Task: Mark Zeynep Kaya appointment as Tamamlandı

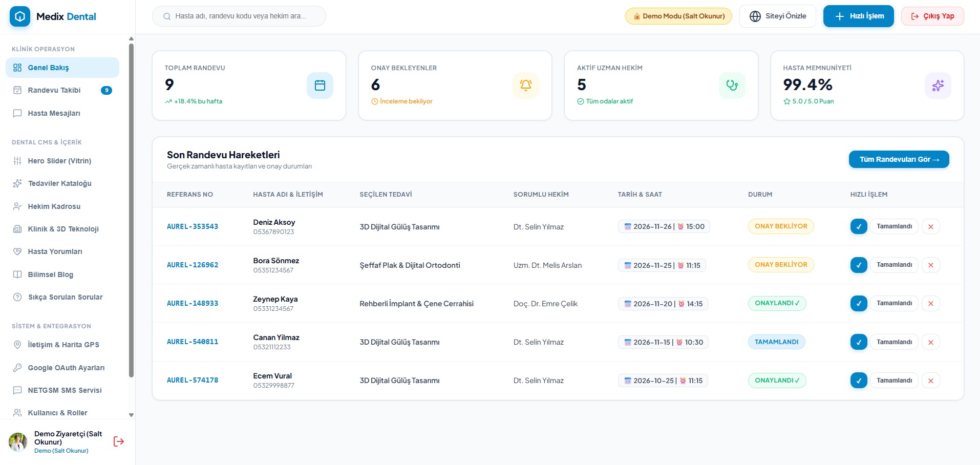Action: pos(894,303)
